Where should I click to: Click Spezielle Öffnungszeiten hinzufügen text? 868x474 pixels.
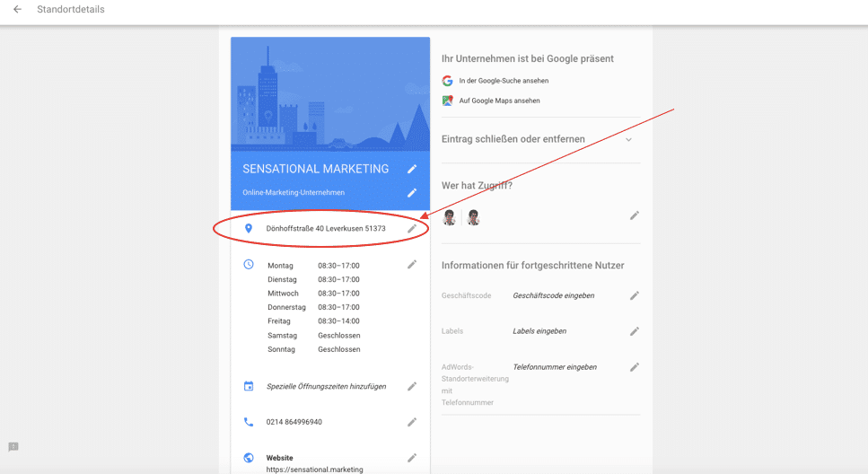coord(326,386)
